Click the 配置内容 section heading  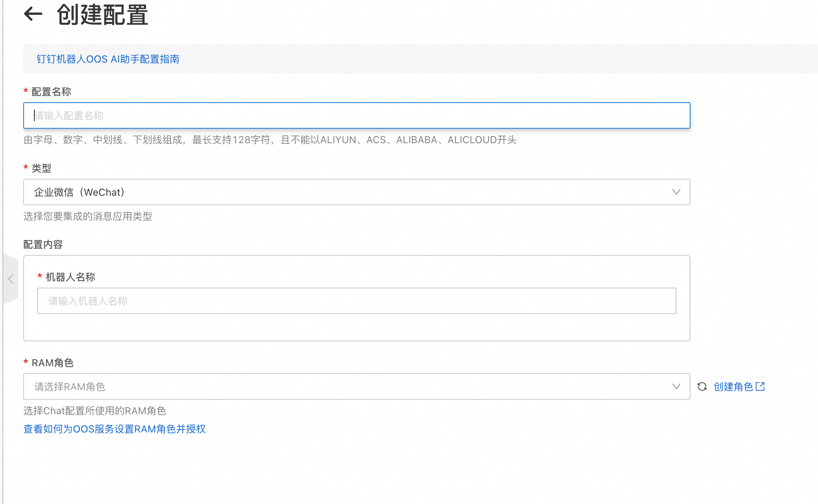43,245
